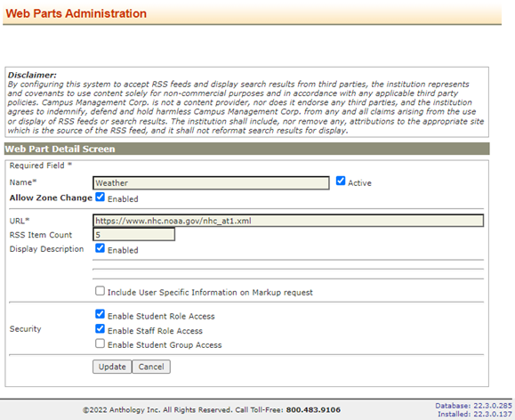Uncheck Enable Staff Role Access
The width and height of the screenshot is (515, 420).
tap(100, 328)
